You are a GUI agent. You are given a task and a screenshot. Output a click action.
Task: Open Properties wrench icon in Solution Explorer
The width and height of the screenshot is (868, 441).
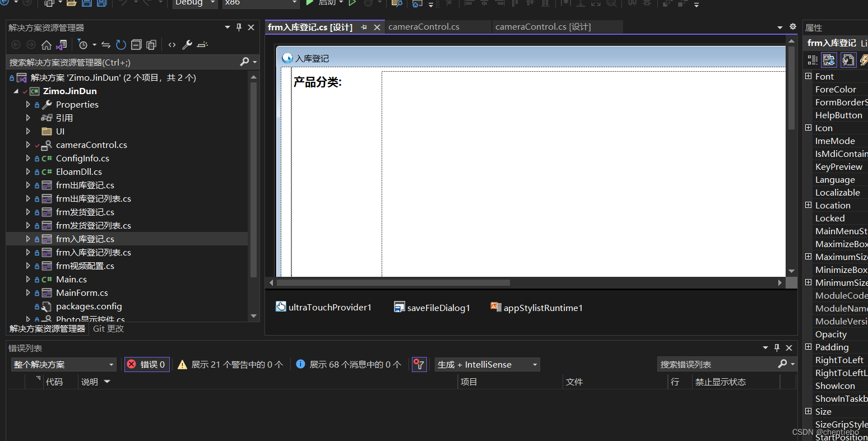point(187,45)
